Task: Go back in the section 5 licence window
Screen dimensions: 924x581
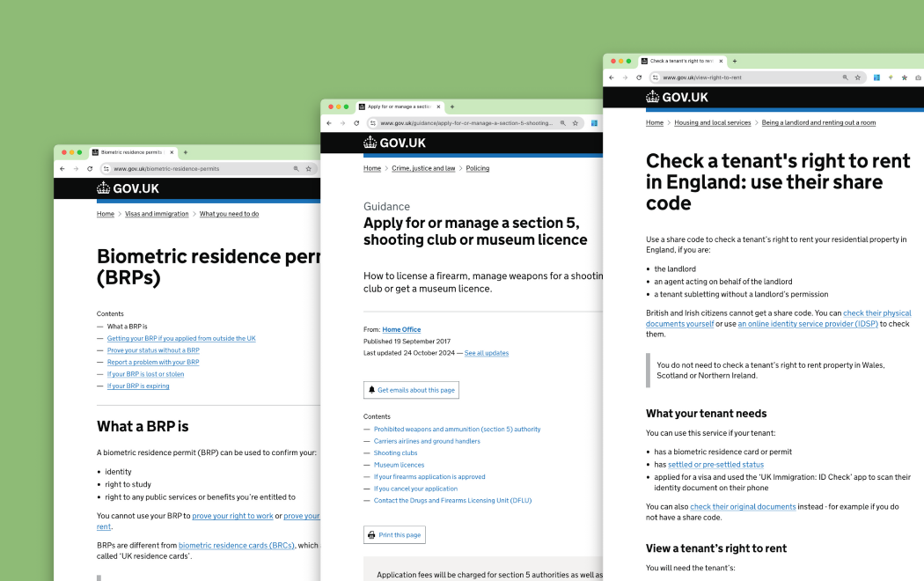Action: tap(329, 123)
